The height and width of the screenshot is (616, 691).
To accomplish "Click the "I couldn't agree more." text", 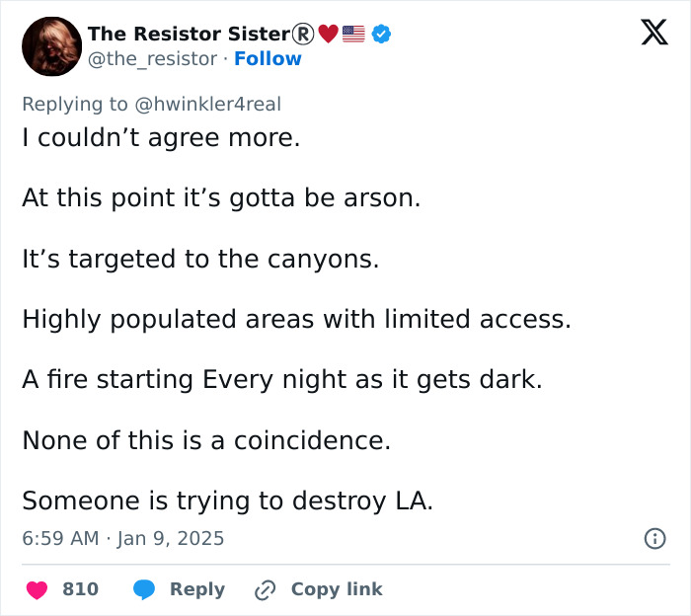I will pyautogui.click(x=161, y=137).
